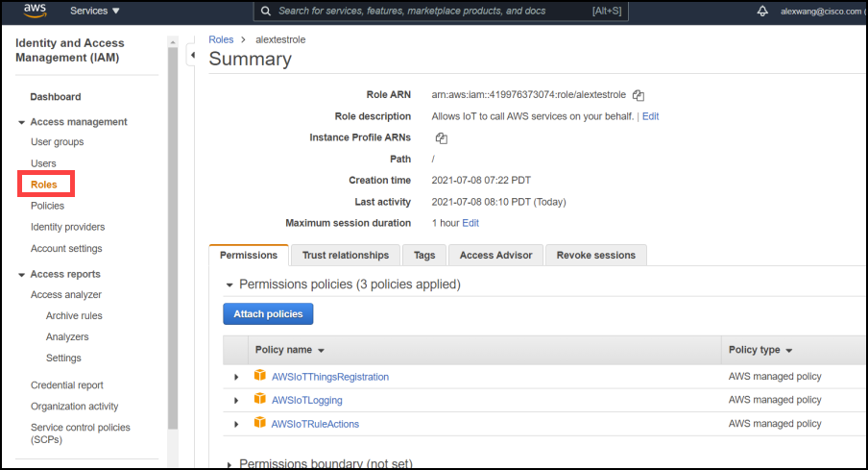Open the notifications bell icon
This screenshot has width=868, height=470.
click(x=762, y=12)
